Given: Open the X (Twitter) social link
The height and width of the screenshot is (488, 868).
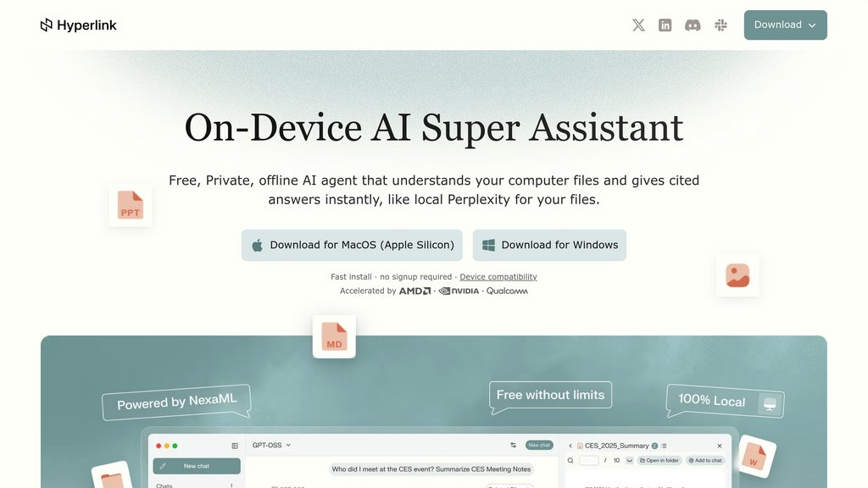Looking at the screenshot, I should [638, 25].
